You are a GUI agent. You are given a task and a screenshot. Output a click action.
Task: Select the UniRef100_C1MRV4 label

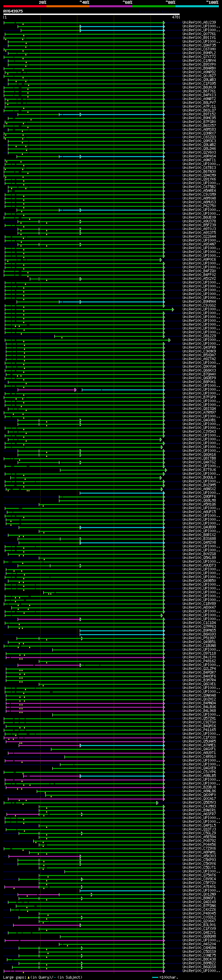[x=199, y=60]
